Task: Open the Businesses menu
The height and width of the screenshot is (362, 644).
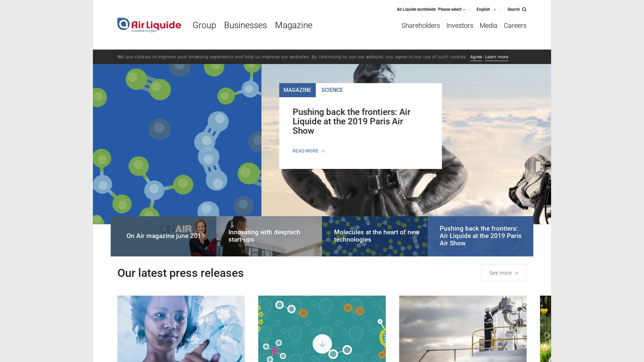Action: (x=246, y=25)
